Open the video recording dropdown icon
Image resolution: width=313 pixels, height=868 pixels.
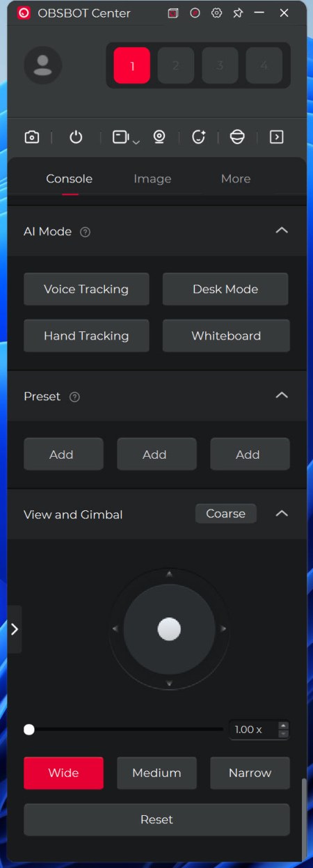tap(126, 138)
